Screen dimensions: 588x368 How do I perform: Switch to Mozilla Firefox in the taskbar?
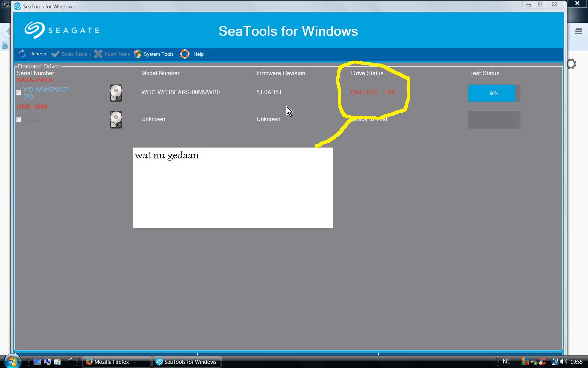click(117, 362)
